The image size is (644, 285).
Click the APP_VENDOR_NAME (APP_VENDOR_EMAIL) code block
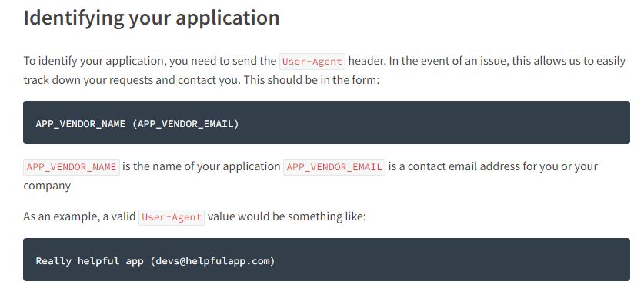tap(326, 122)
